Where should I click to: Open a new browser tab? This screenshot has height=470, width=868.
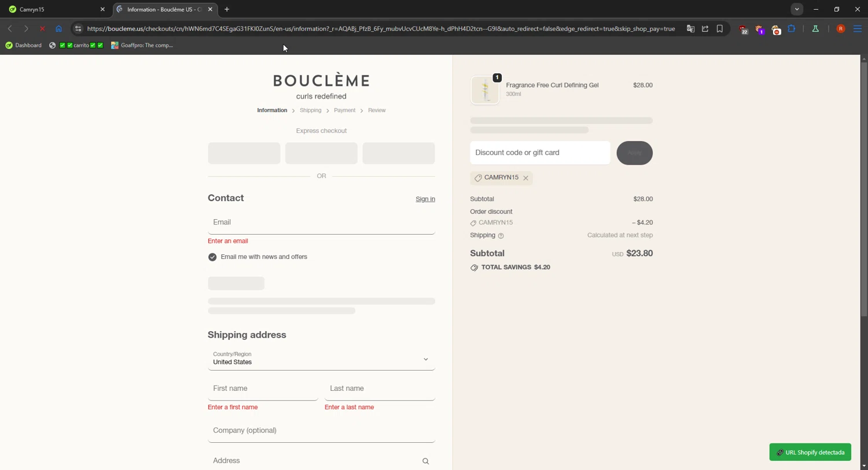227,9
